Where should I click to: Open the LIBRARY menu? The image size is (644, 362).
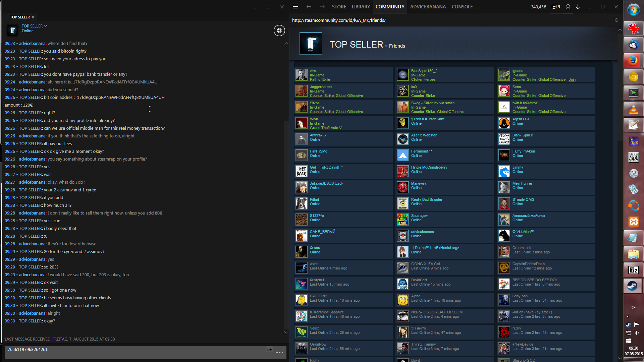(361, 7)
